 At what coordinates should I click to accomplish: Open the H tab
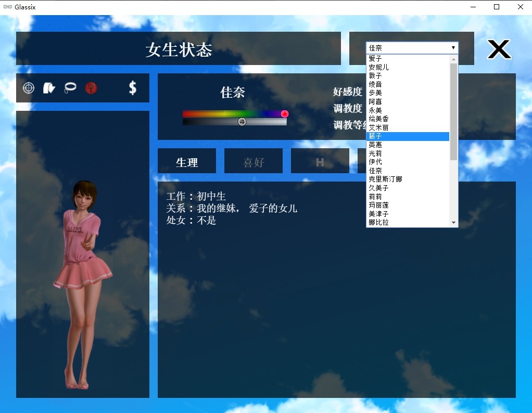(320, 161)
